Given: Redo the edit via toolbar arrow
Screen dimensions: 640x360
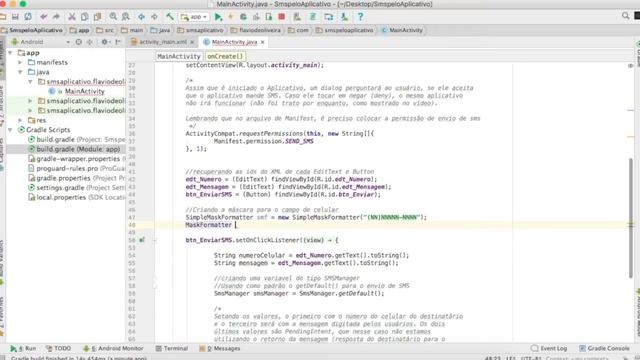Looking at the screenshot, I should tap(56, 17).
